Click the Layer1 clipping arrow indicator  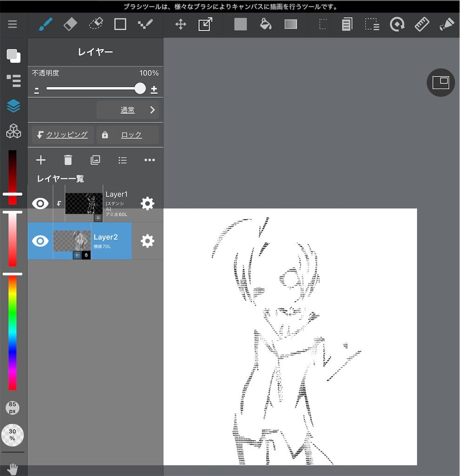59,204
